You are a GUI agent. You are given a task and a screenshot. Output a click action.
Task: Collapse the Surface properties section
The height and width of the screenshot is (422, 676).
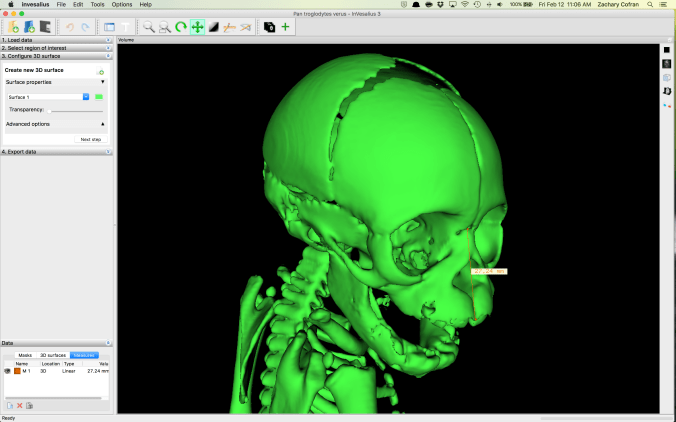tap(102, 82)
